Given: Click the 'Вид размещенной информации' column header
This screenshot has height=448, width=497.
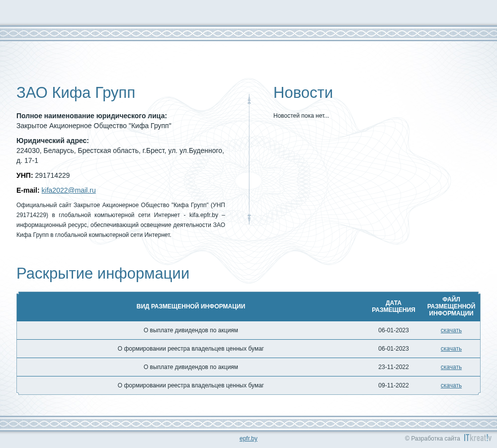Looking at the screenshot, I should tap(191, 306).
